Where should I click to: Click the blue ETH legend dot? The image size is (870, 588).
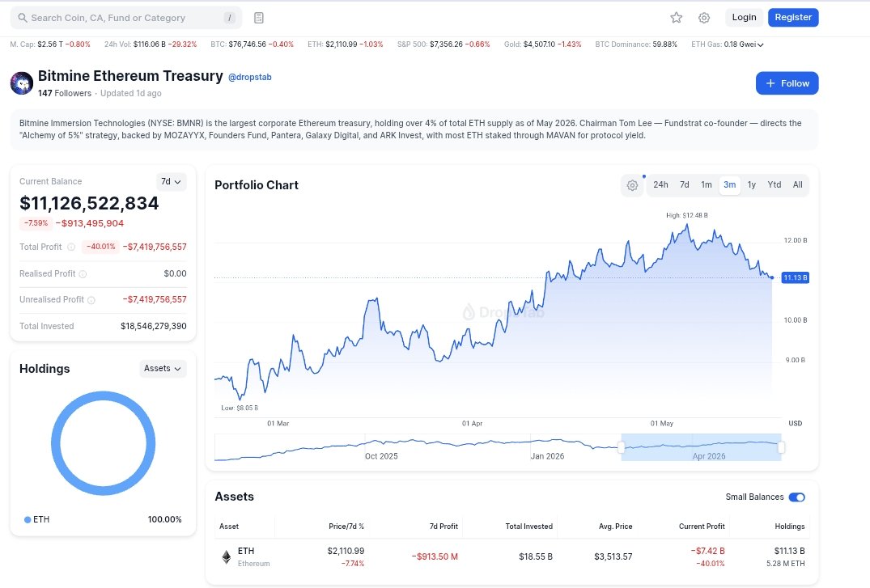tap(28, 520)
